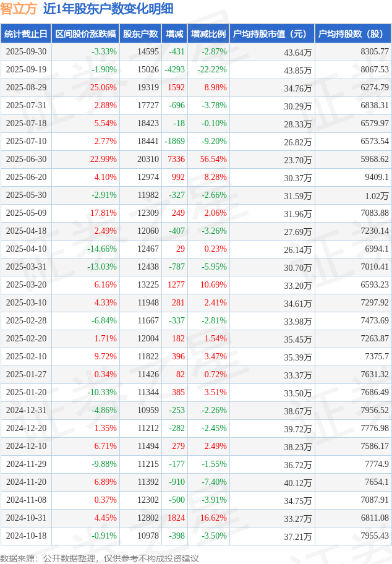Click the 43.64万 average holding value cell
The image size is (392, 564).
(297, 53)
